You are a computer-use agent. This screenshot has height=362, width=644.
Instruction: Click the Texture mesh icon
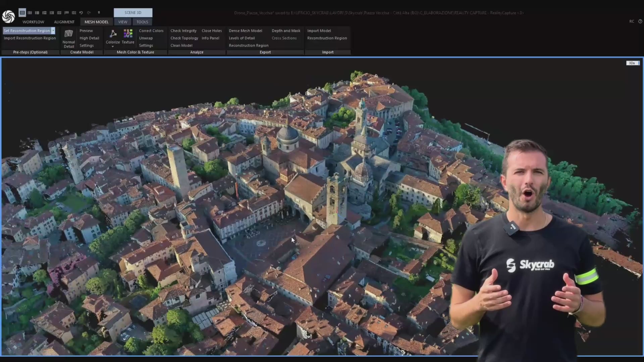(x=128, y=34)
